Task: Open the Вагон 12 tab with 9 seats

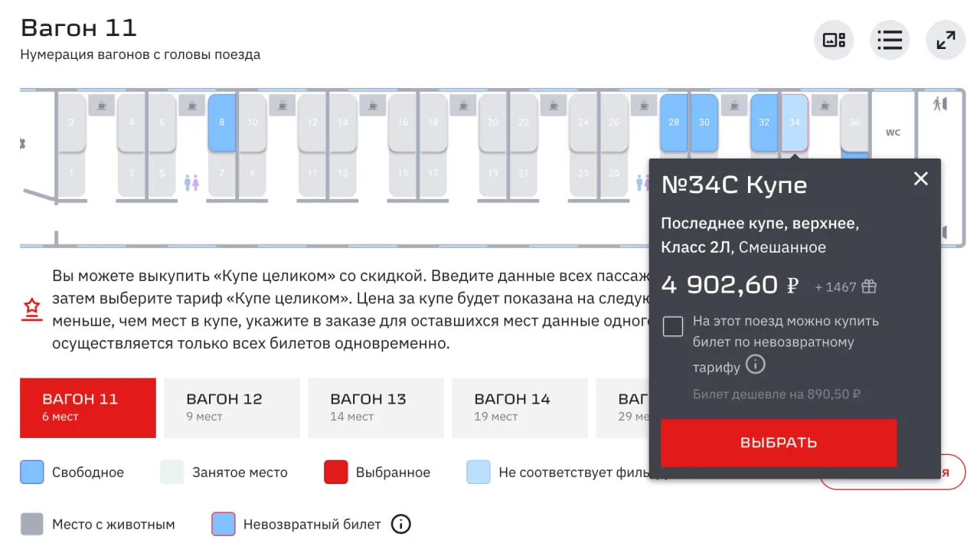Action: (232, 407)
